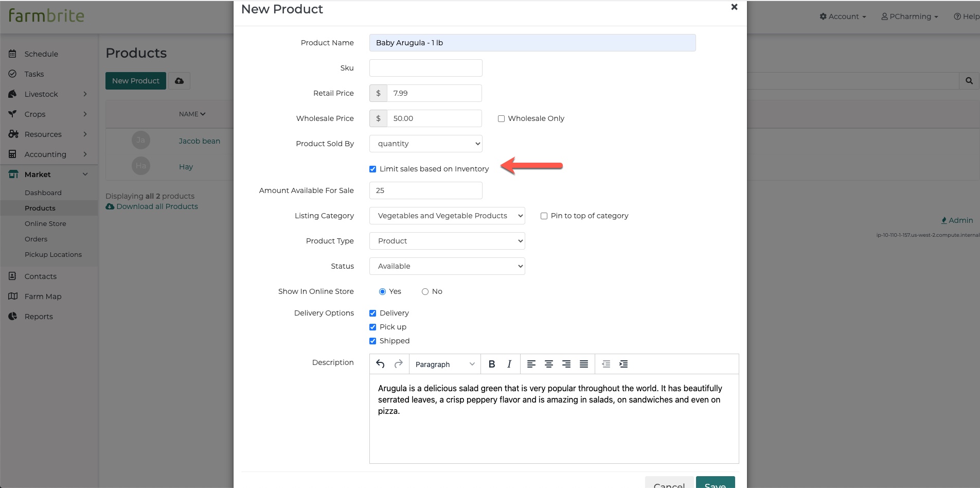The image size is (980, 488).
Task: Increase indent in description editor
Action: 623,364
